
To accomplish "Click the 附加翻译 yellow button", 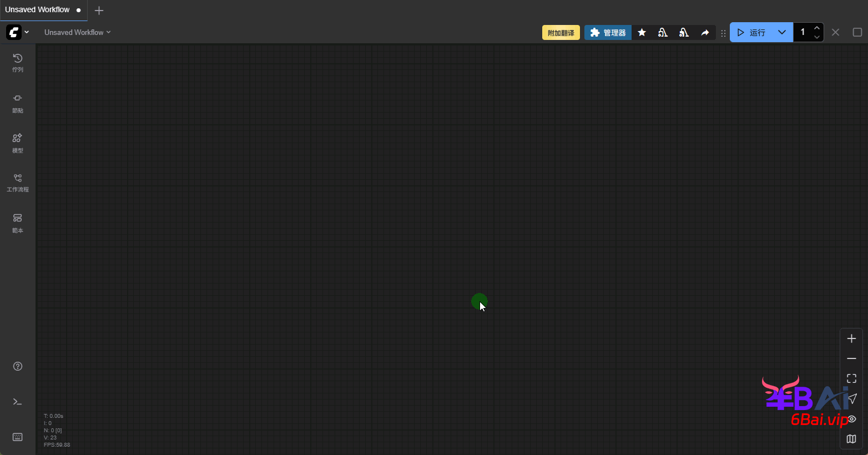I will click(x=561, y=33).
